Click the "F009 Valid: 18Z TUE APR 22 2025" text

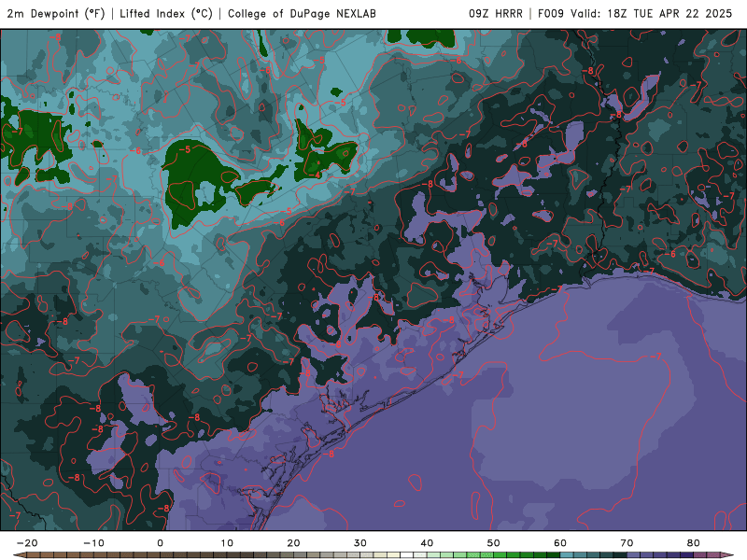pos(635,14)
